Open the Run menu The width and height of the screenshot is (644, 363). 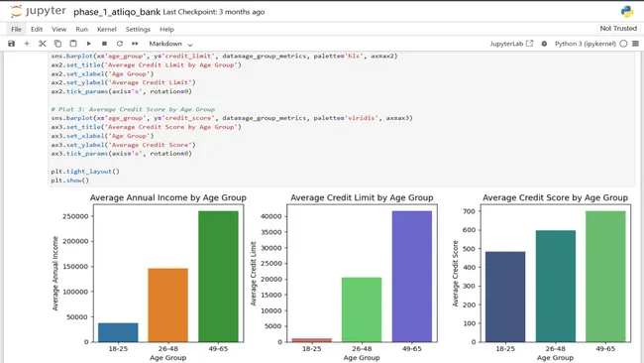tap(81, 29)
